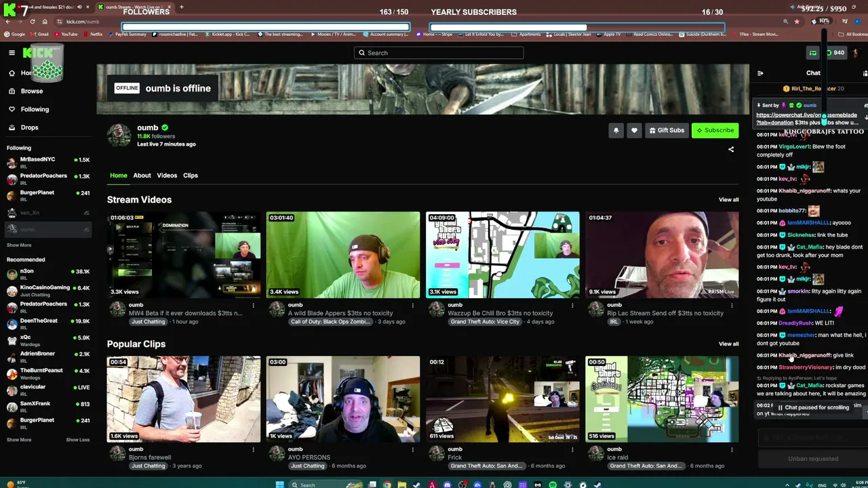Click the browser home button
This screenshot has height=488, width=868.
click(x=45, y=22)
